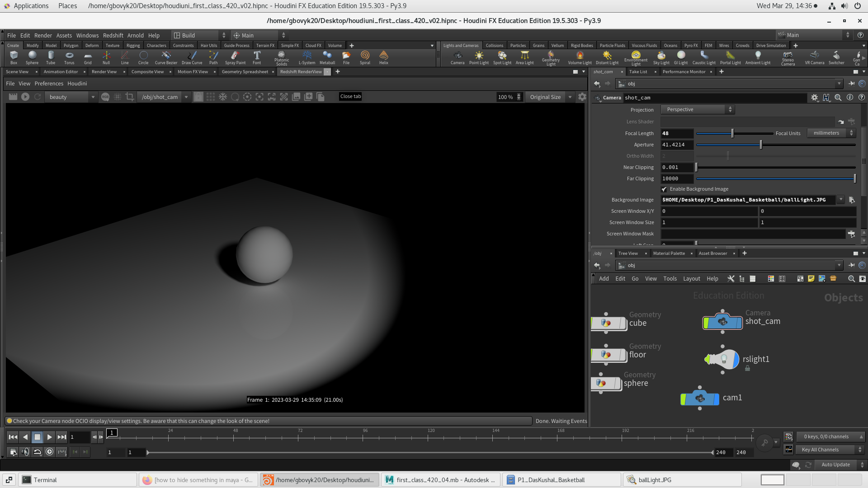Create a Point Light from the shelf
Viewport: 868px width, 488px height.
coord(479,57)
